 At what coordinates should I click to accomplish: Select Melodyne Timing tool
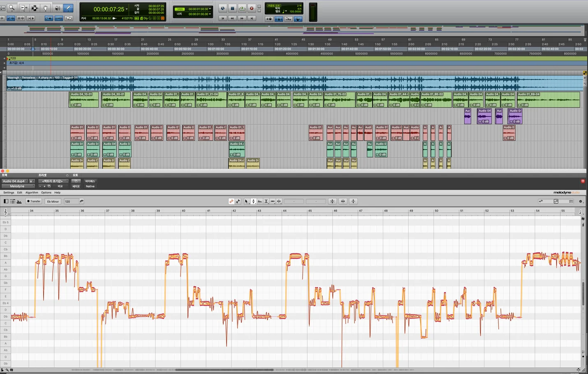(x=273, y=201)
